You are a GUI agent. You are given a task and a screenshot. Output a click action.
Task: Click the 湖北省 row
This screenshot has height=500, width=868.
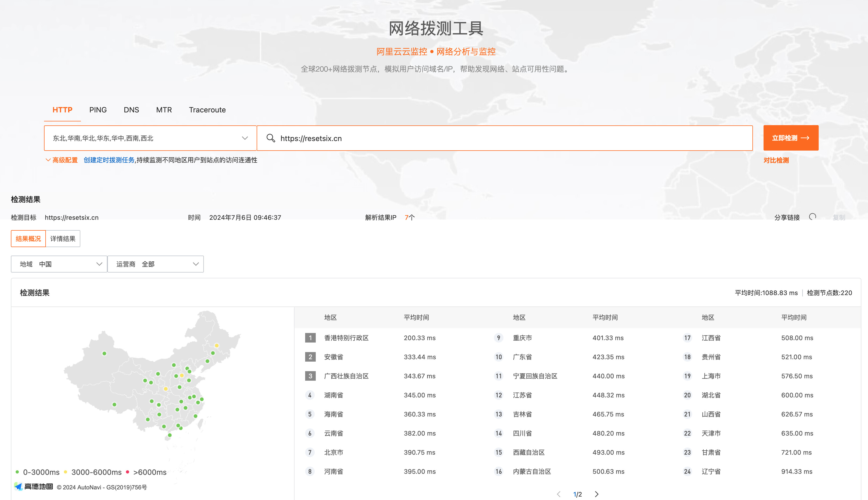pos(766,395)
